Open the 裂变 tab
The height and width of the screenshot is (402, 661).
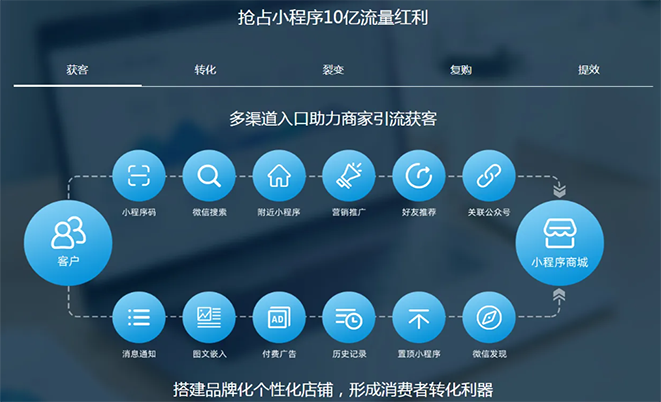click(333, 70)
